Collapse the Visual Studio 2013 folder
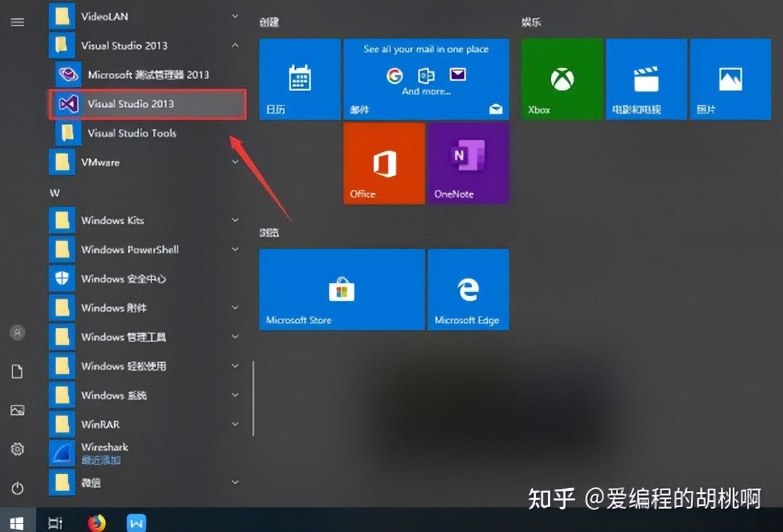 pos(235,46)
